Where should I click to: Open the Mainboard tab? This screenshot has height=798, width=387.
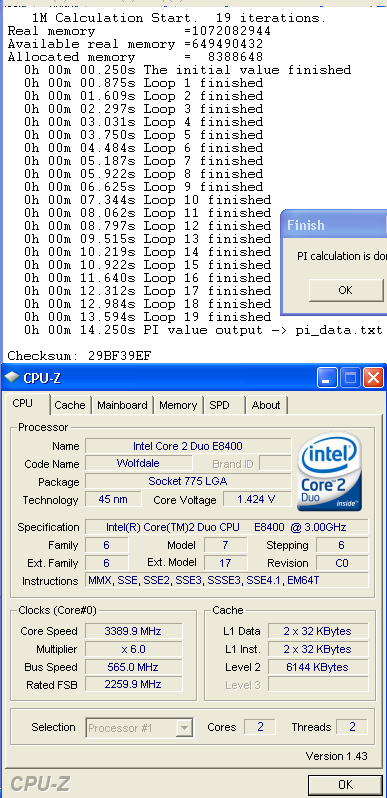coord(122,405)
